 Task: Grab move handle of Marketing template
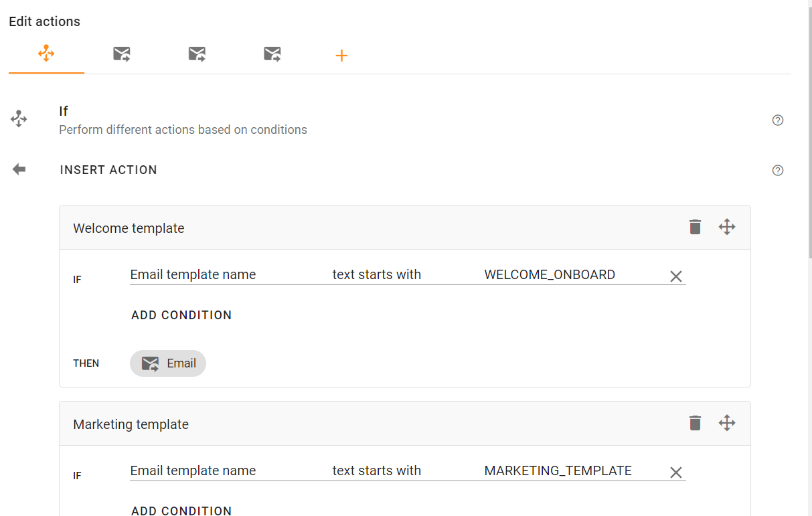pyautogui.click(x=727, y=423)
